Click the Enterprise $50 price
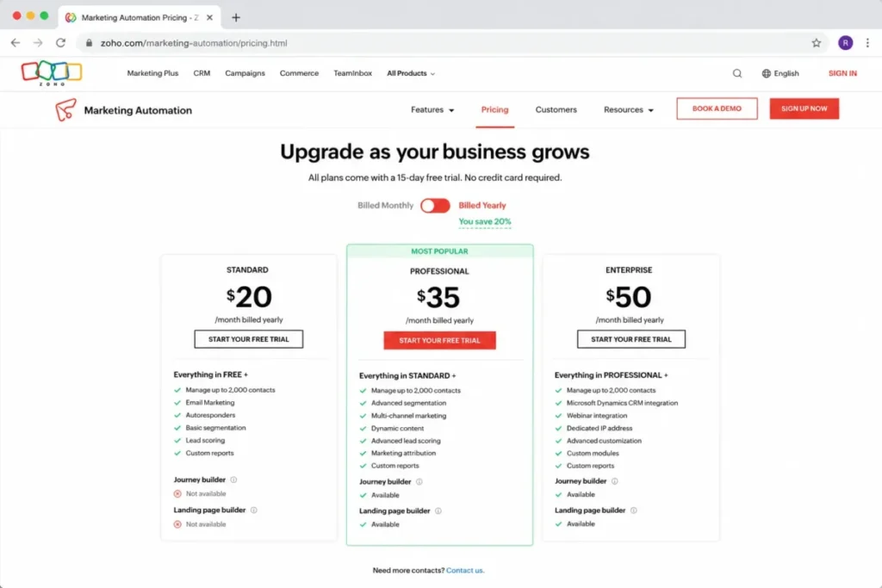Viewport: 882px width, 588px height. click(x=628, y=297)
